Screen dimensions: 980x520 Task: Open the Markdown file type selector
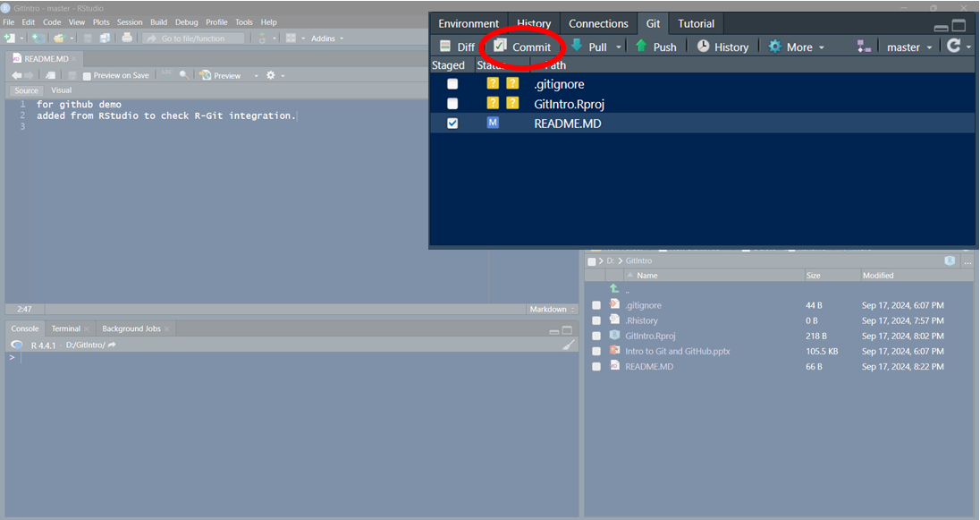coord(552,309)
